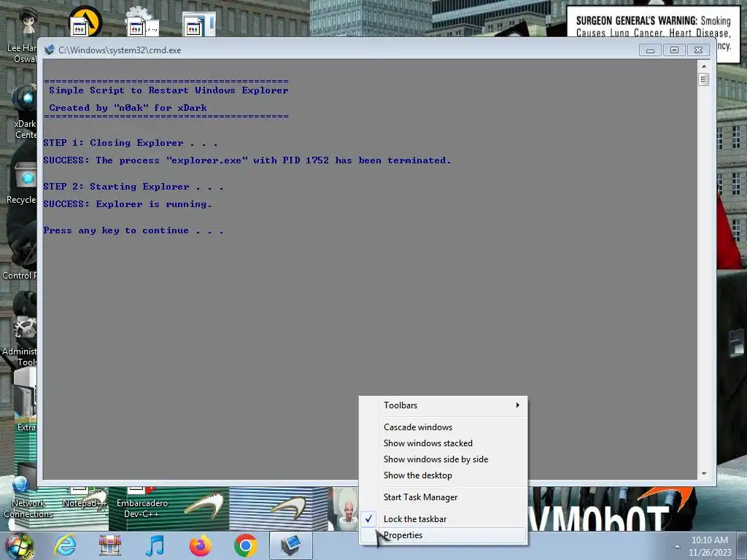The width and height of the screenshot is (747, 560).
Task: Select the Notepad++ desktop shortcut
Action: [84, 499]
